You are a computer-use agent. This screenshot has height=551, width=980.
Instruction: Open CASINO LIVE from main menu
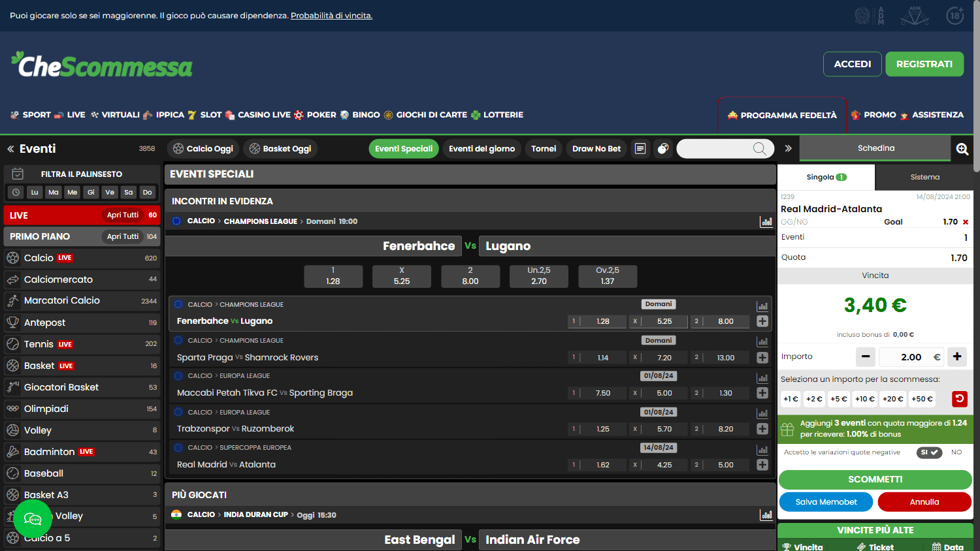pos(258,115)
